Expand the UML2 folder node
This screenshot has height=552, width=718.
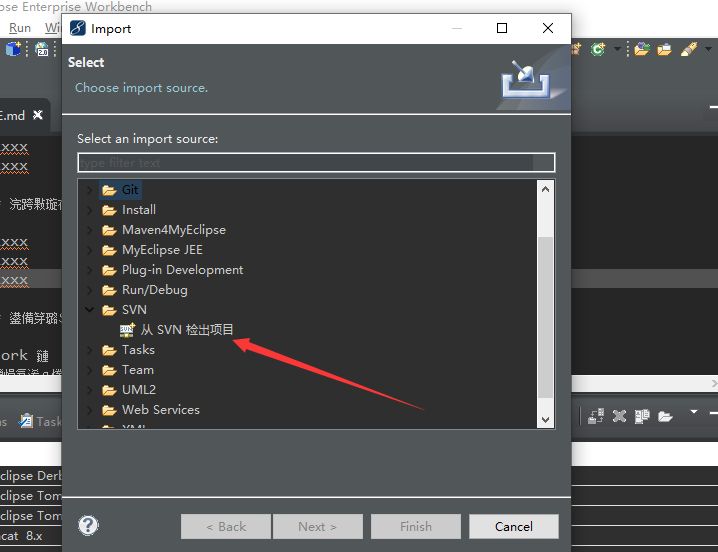point(90,390)
